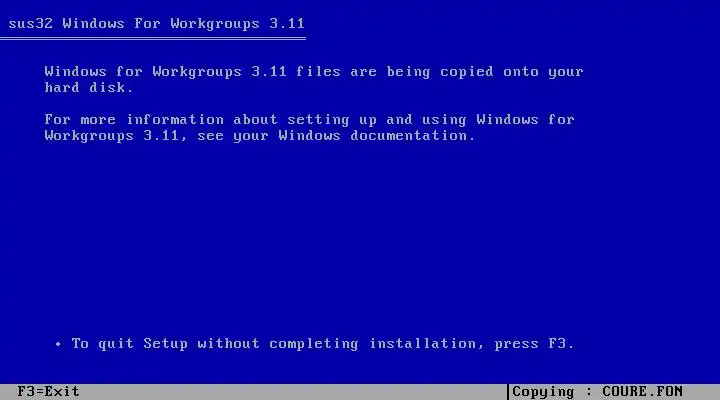Click the word 'copied' in the first paragraph
The image size is (720, 400).
pyautogui.click(x=467, y=72)
